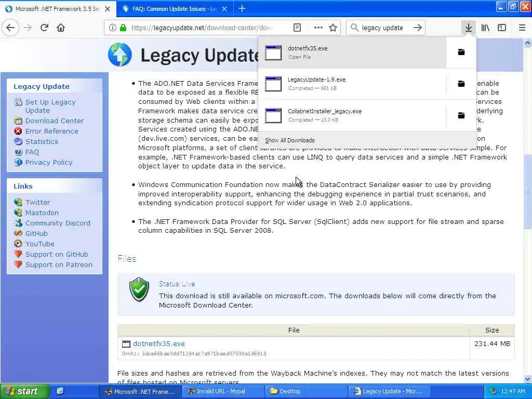Open Support on GitHub link
Image resolution: width=532 pixels, height=399 pixels.
click(57, 255)
